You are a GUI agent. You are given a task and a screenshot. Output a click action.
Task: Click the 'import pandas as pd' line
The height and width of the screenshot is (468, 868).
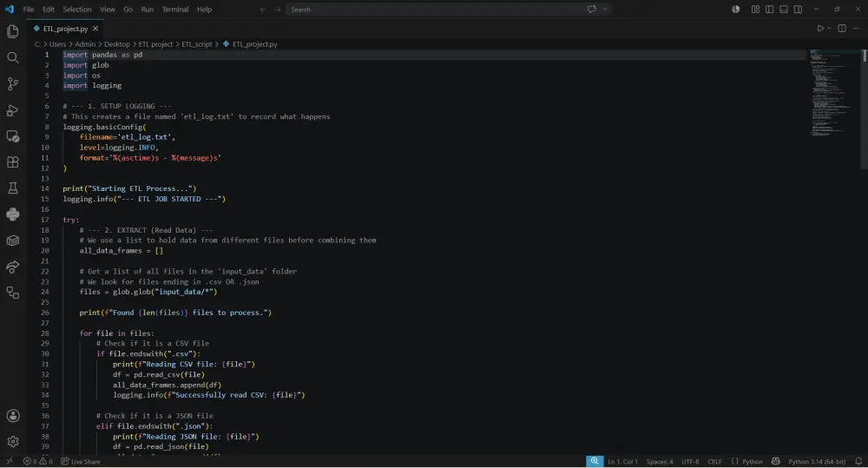pyautogui.click(x=102, y=55)
